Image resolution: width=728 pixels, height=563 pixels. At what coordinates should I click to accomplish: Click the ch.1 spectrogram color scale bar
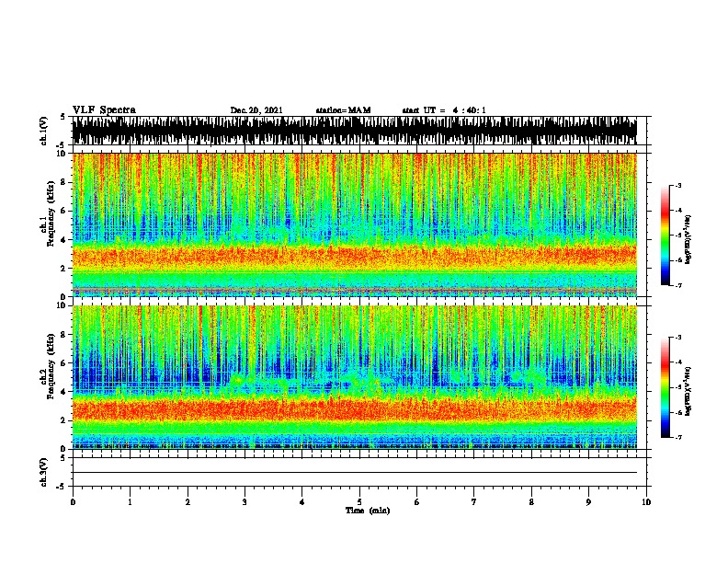(x=665, y=236)
